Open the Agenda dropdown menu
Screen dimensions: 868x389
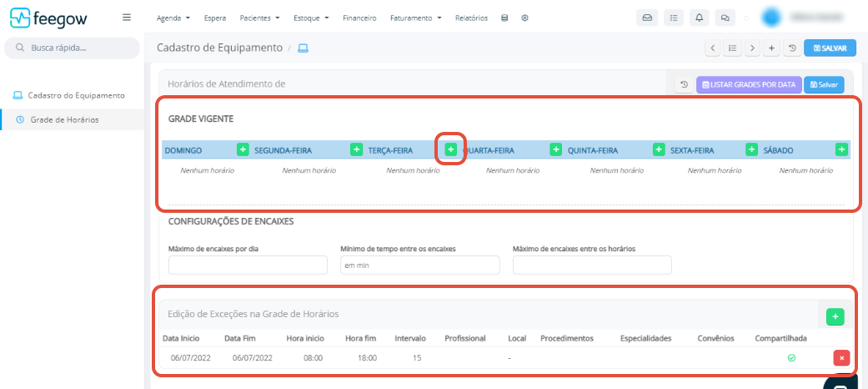pos(173,18)
